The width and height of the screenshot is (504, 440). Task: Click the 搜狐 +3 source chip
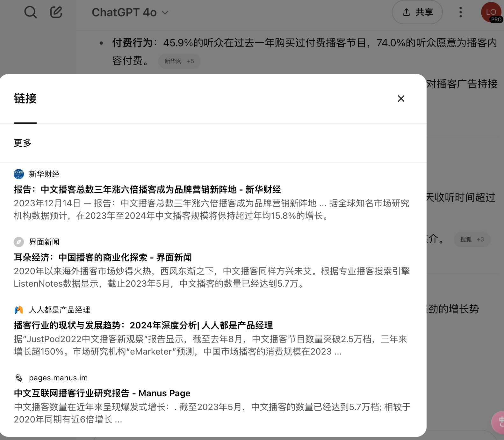click(472, 239)
